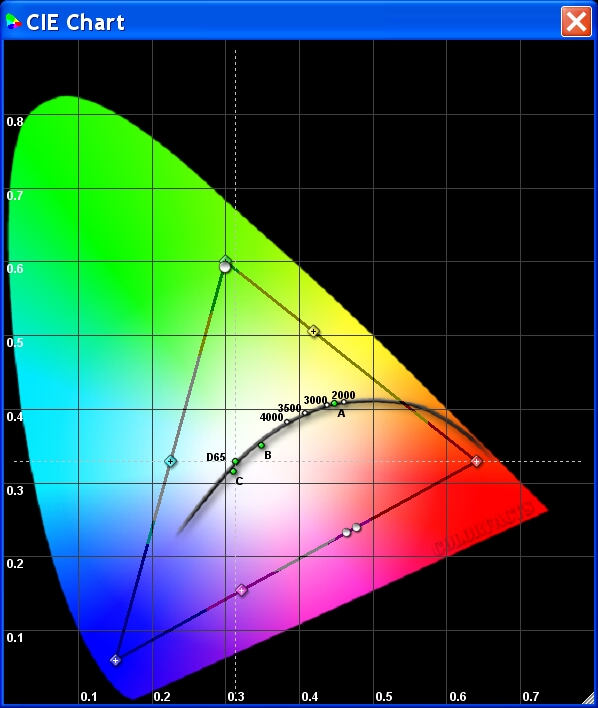The height and width of the screenshot is (708, 598).
Task: Click the illuminant A green dot
Action: (334, 403)
